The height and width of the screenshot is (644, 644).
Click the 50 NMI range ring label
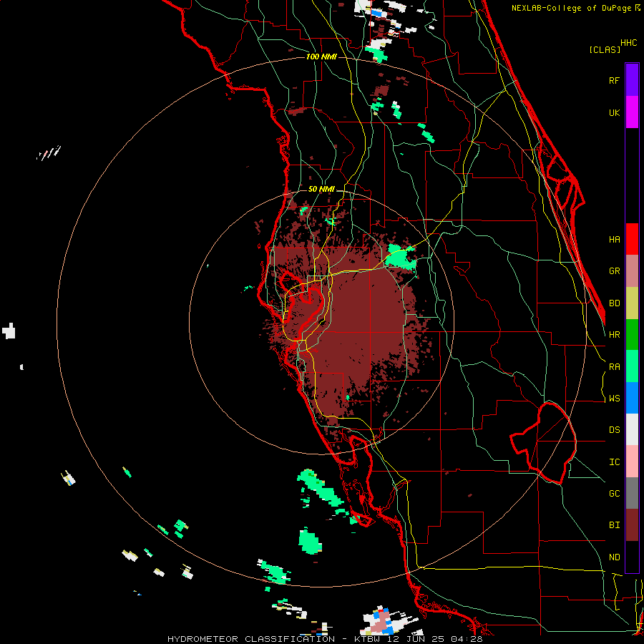click(321, 189)
